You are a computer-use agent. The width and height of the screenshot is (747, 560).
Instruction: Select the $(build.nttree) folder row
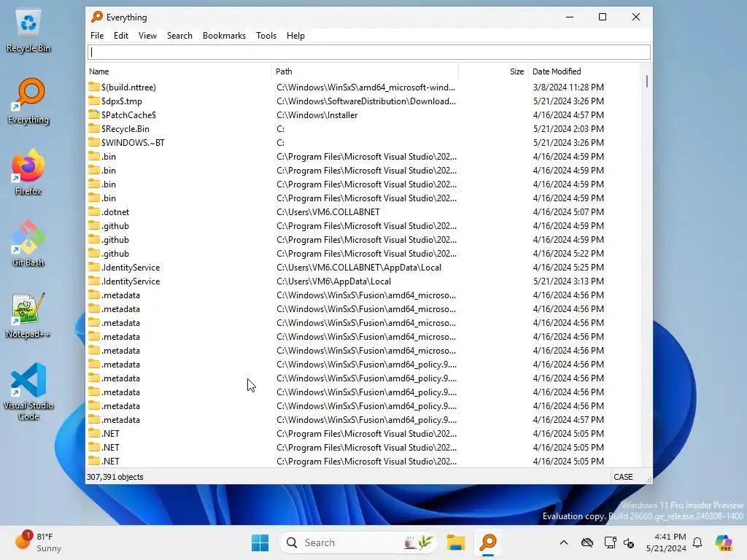pyautogui.click(x=363, y=87)
